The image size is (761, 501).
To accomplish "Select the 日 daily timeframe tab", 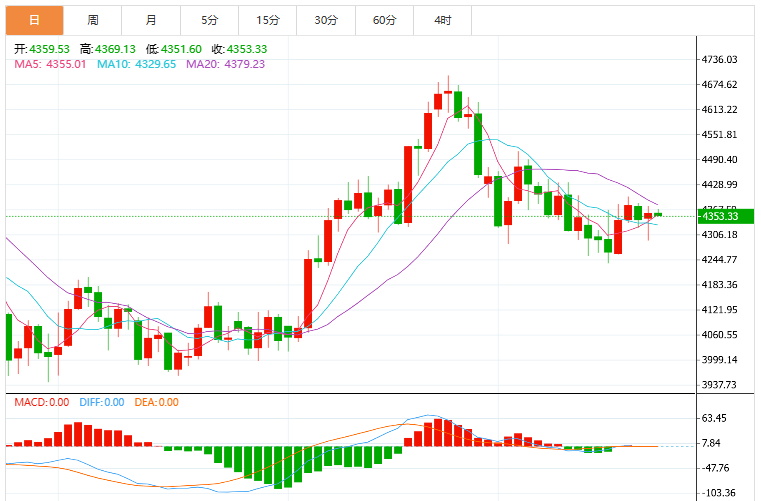I will click(x=34, y=20).
